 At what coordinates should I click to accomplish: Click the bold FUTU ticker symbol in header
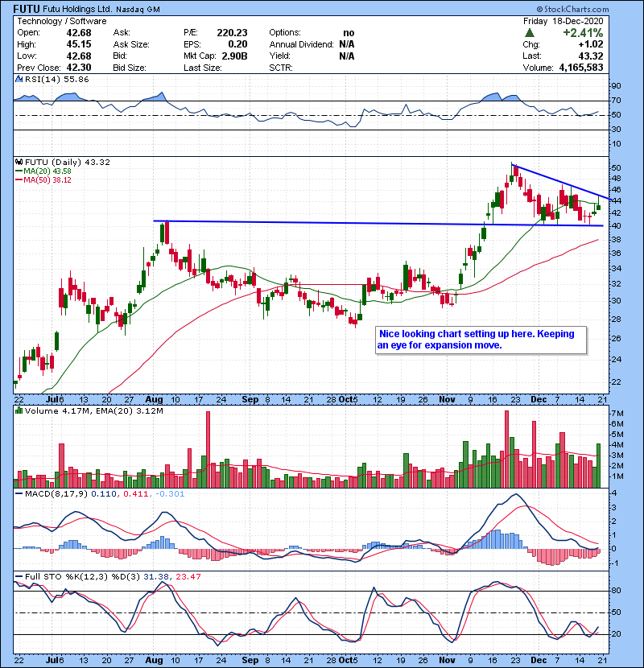click(x=27, y=9)
